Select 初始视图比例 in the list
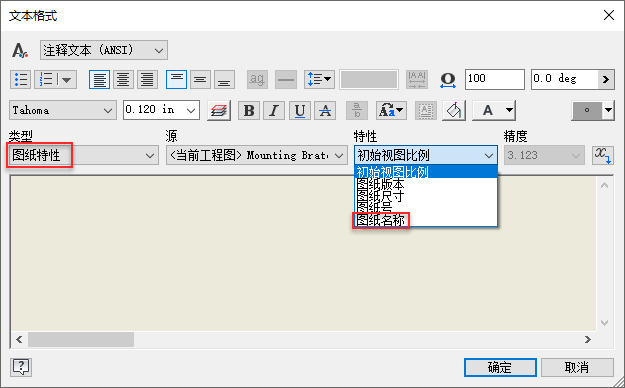This screenshot has width=625, height=388. 426,172
